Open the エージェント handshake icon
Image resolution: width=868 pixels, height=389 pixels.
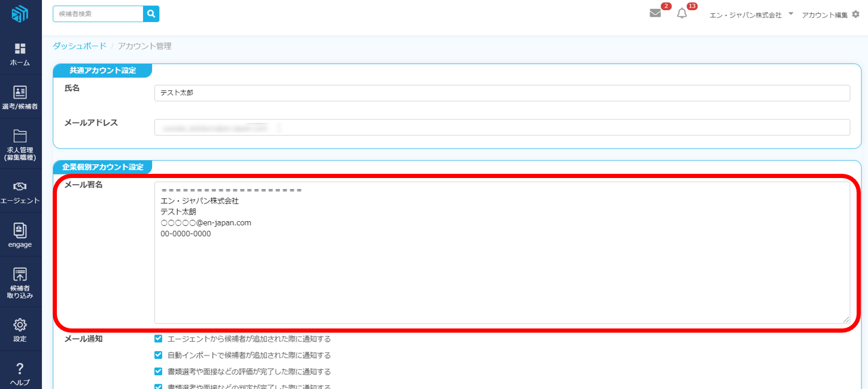click(20, 186)
